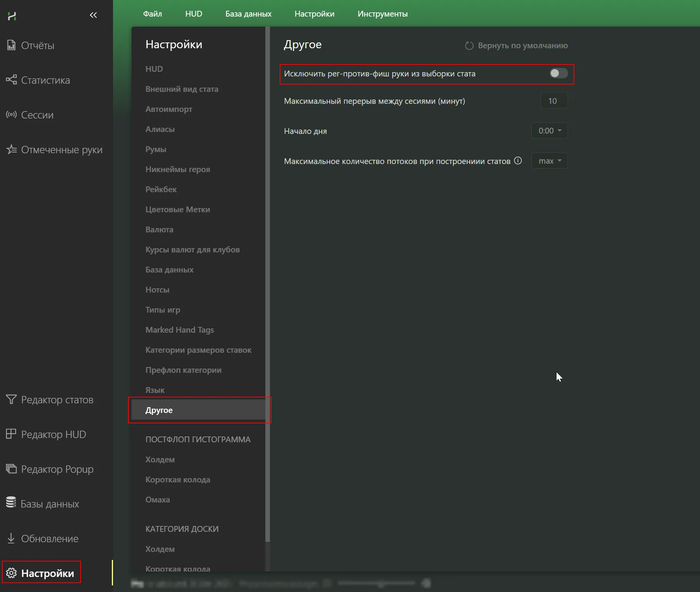Click the session break minutes input field
This screenshot has height=592, width=700.
pyautogui.click(x=554, y=101)
